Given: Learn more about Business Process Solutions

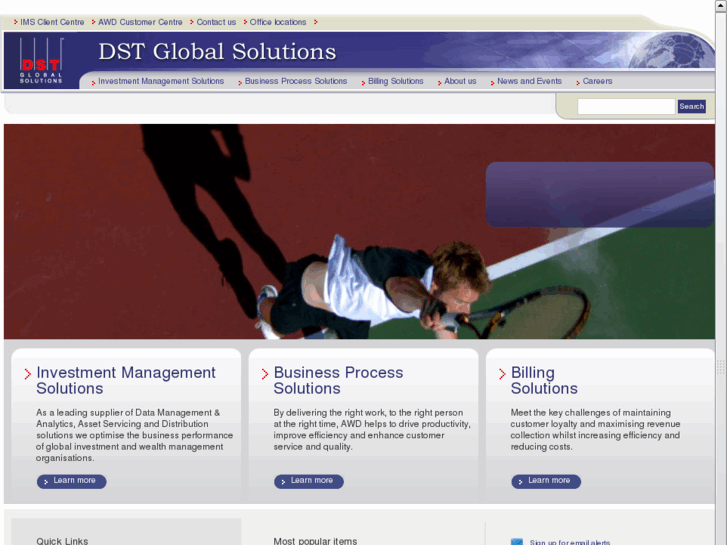Looking at the screenshot, I should pyautogui.click(x=309, y=481).
